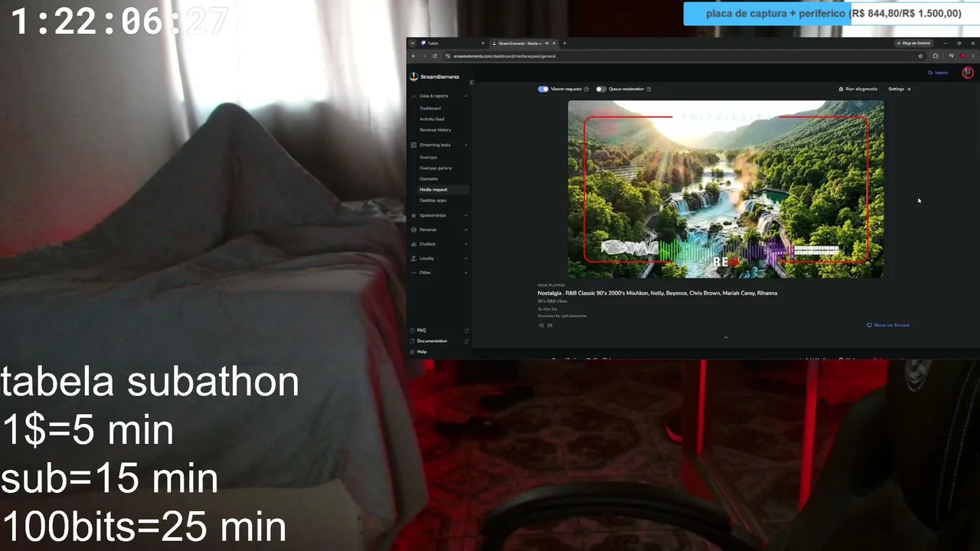Image resolution: width=980 pixels, height=551 pixels.
Task: Collapse the Data & reports section
Action: (x=466, y=96)
